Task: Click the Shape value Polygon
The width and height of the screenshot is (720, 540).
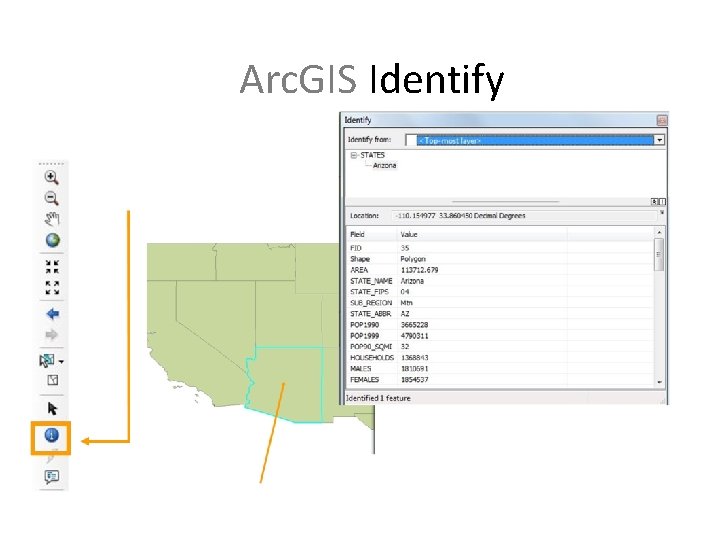Action: 413,259
